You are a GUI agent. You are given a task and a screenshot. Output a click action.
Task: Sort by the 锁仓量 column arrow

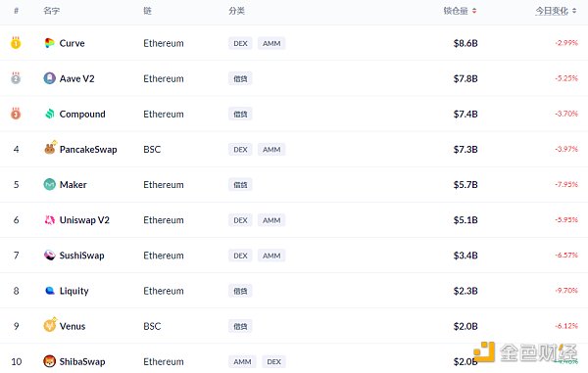pos(474,11)
